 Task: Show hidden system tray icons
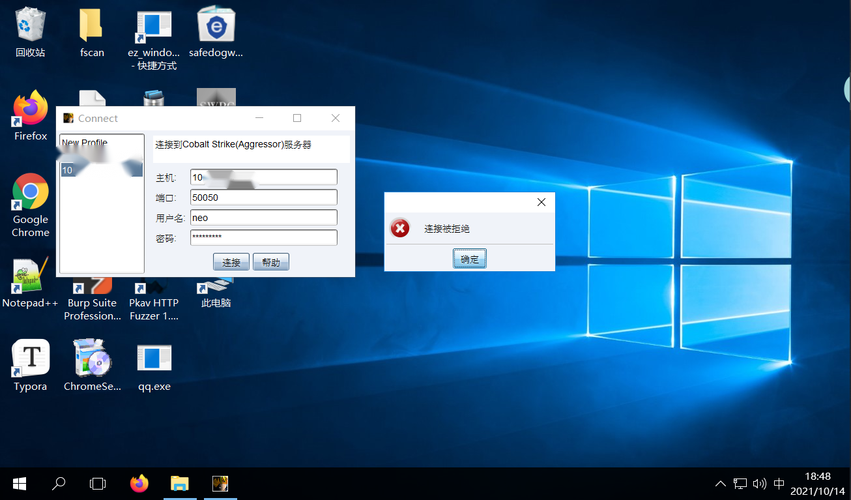point(720,484)
